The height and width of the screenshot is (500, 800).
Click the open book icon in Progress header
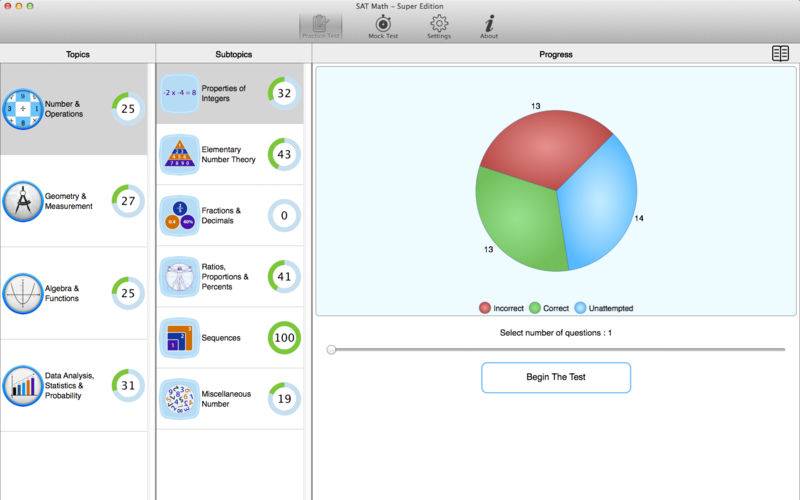[780, 54]
